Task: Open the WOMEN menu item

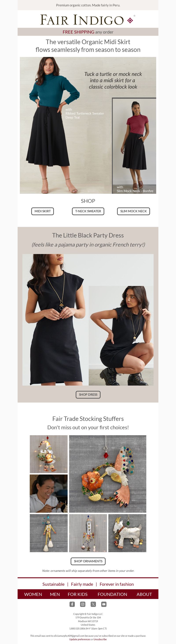Action: click(x=33, y=594)
